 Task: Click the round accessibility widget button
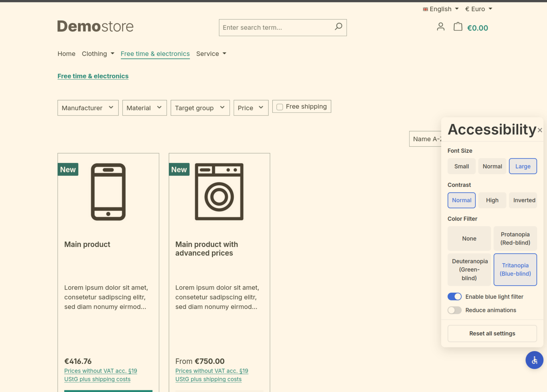click(x=534, y=360)
